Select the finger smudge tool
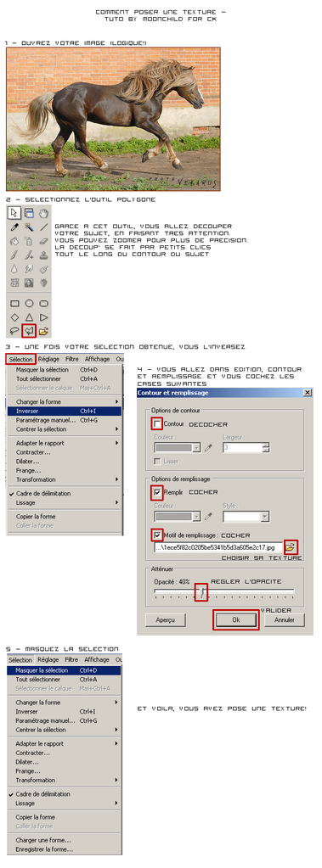The image size is (322, 868). (x=30, y=269)
